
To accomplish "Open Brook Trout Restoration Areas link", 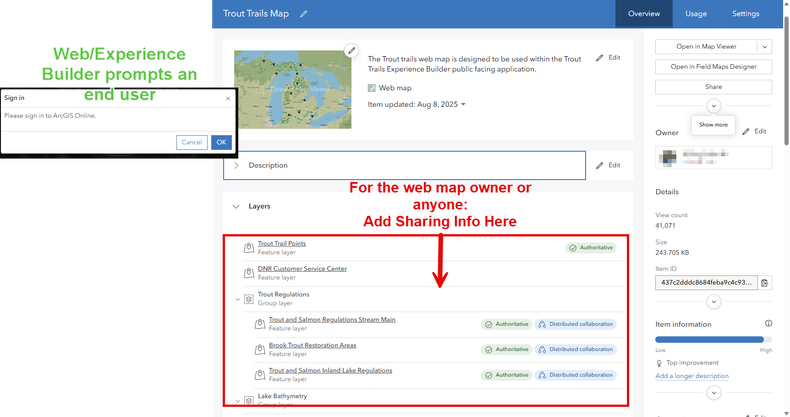I will (x=312, y=345).
